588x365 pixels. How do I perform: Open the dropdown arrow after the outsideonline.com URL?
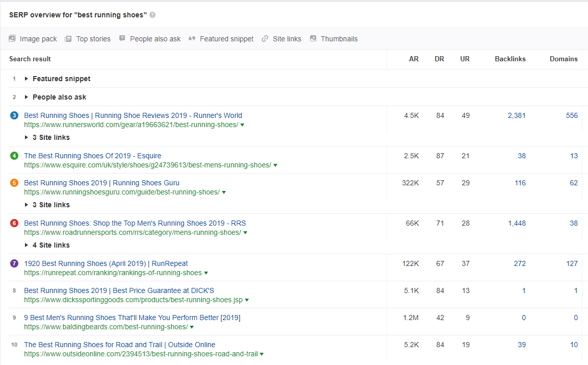point(262,354)
